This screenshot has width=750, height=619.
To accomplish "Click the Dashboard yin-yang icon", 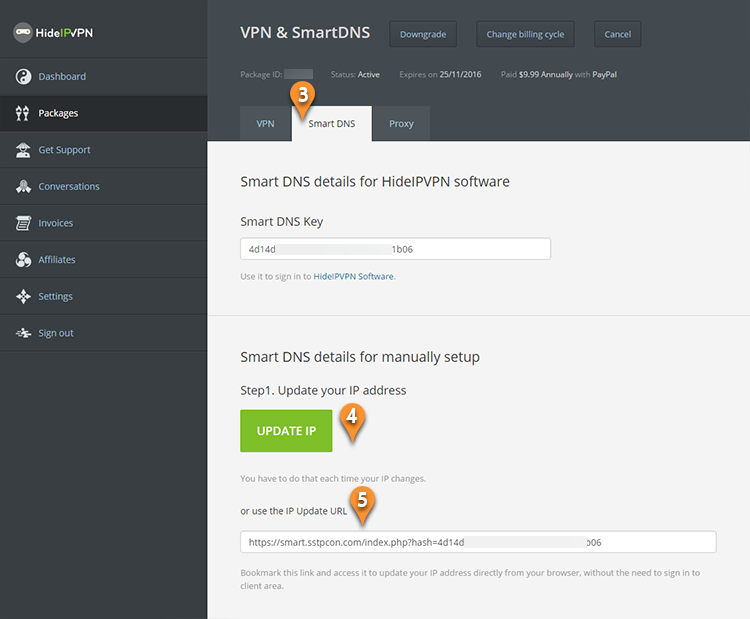I will 23,77.
